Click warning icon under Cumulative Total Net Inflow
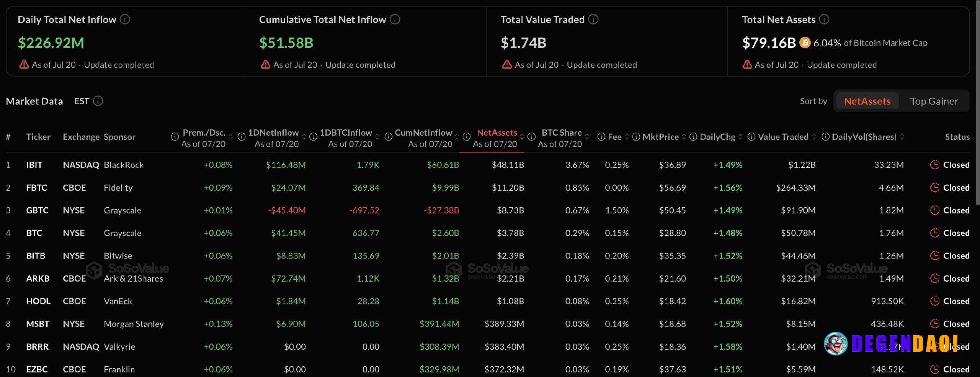This screenshot has width=980, height=377. pyautogui.click(x=266, y=64)
